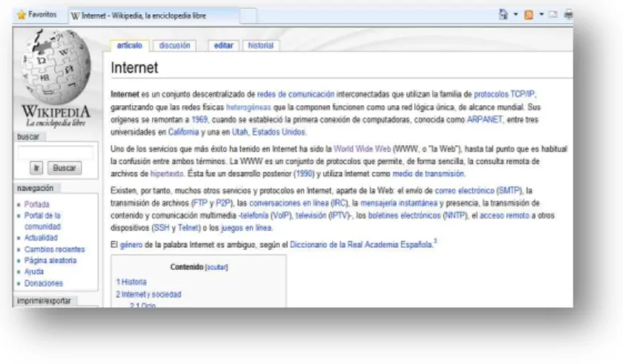This screenshot has height=364, width=623.
Task: Click the Favoritos star icon
Action: [x=21, y=15]
